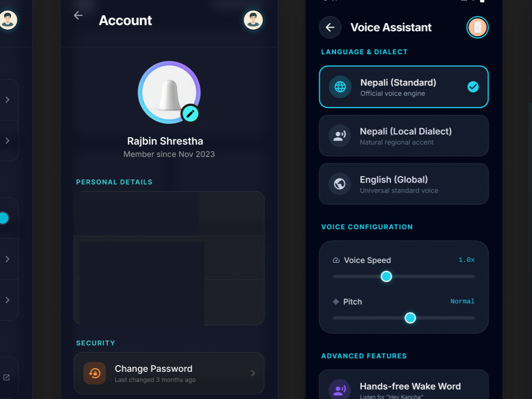This screenshot has width=532, height=399.
Task: Open profile avatar in Account header
Action: coord(253,20)
